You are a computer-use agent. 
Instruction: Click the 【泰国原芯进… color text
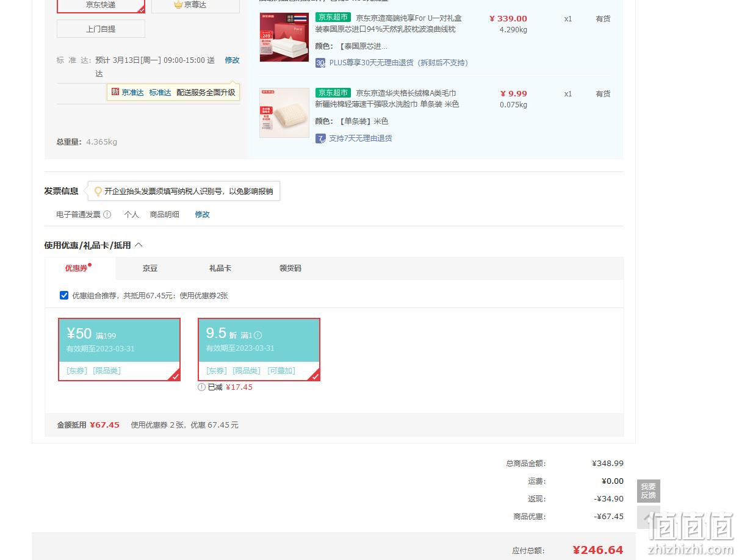[x=363, y=46]
